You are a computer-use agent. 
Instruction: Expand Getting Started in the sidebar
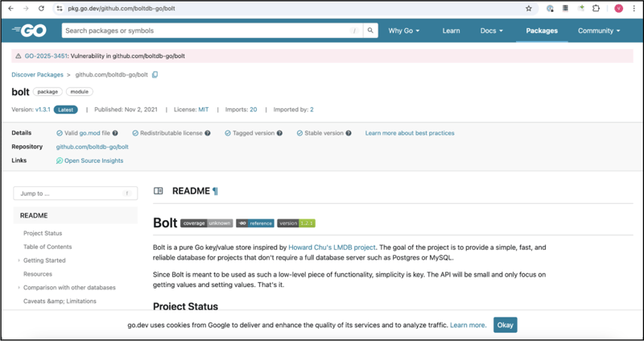[x=19, y=260]
